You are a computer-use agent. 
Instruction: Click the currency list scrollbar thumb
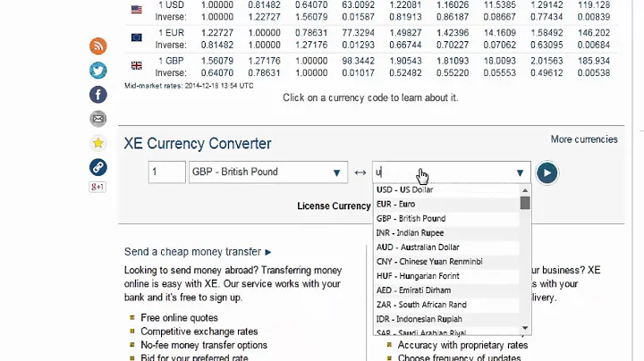[x=525, y=203]
